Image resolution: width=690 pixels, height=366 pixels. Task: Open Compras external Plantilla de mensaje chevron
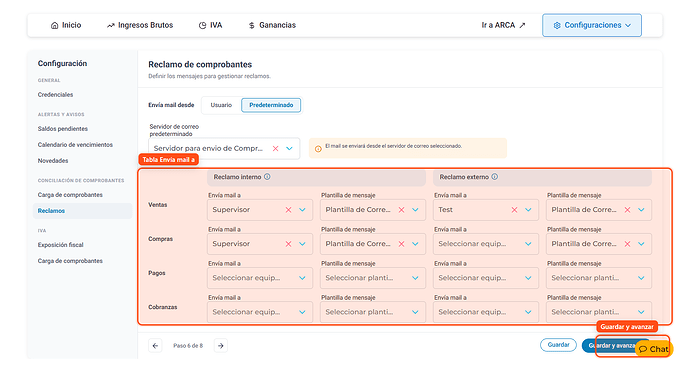point(642,244)
